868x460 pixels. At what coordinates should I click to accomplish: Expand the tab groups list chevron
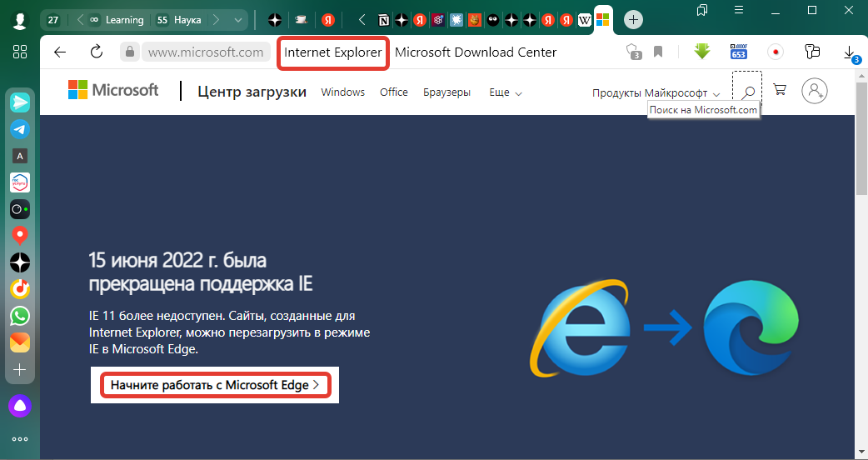238,21
